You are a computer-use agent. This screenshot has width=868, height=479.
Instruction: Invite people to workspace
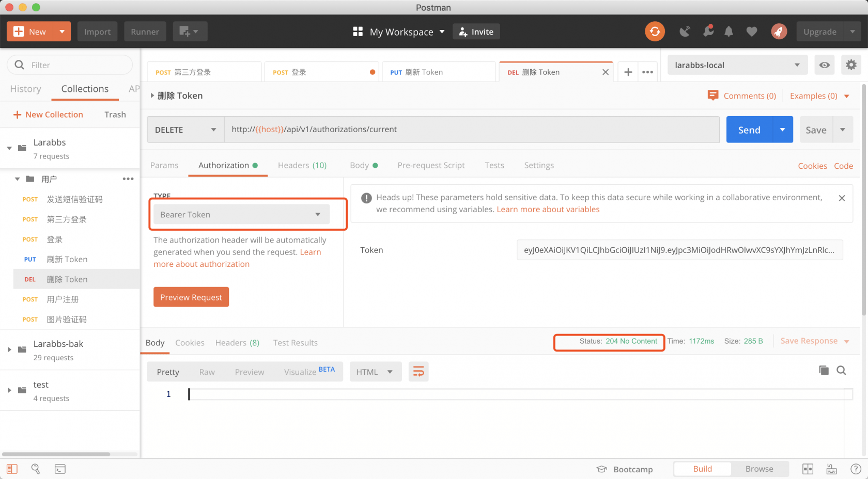[x=476, y=31]
